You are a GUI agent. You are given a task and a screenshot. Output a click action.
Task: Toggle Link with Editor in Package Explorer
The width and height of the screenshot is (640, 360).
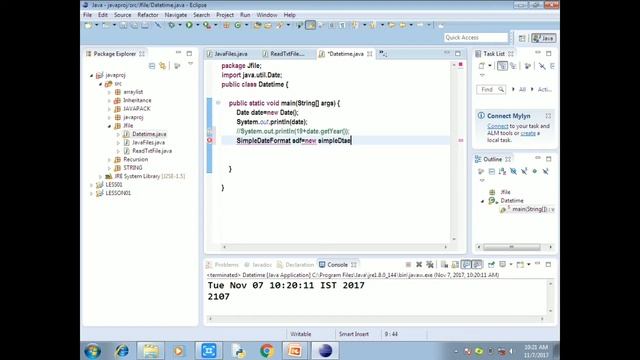(x=163, y=66)
